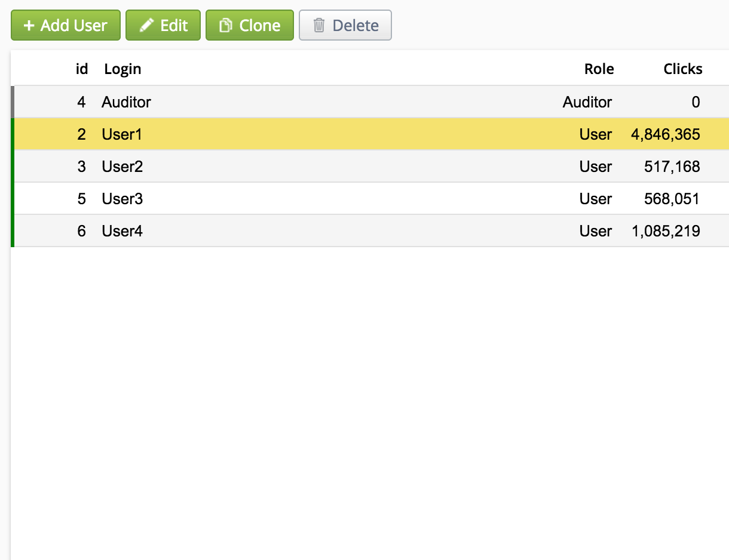
Task: Click the Auditor role cell
Action: coord(587,102)
